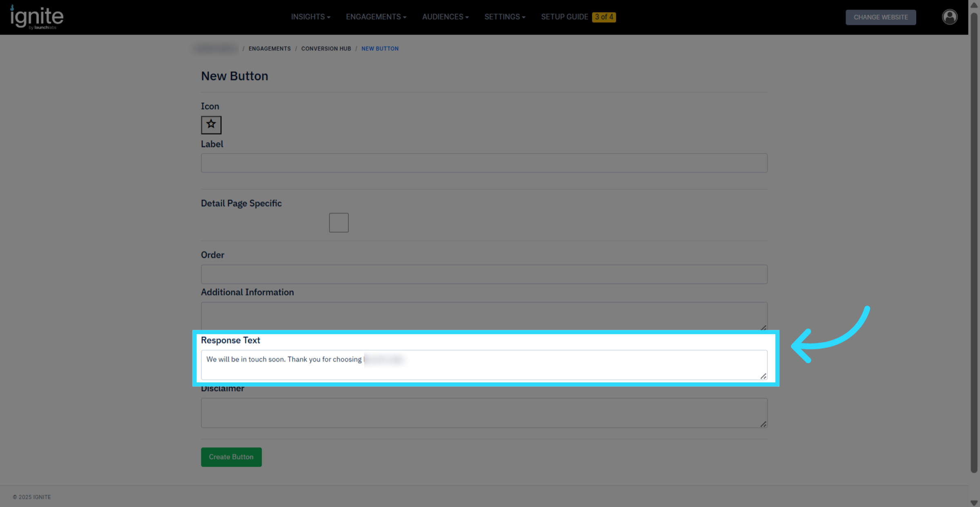Viewport: 980px width, 507px height.
Task: Enable the Detail Page Specific checkbox
Action: click(x=339, y=222)
